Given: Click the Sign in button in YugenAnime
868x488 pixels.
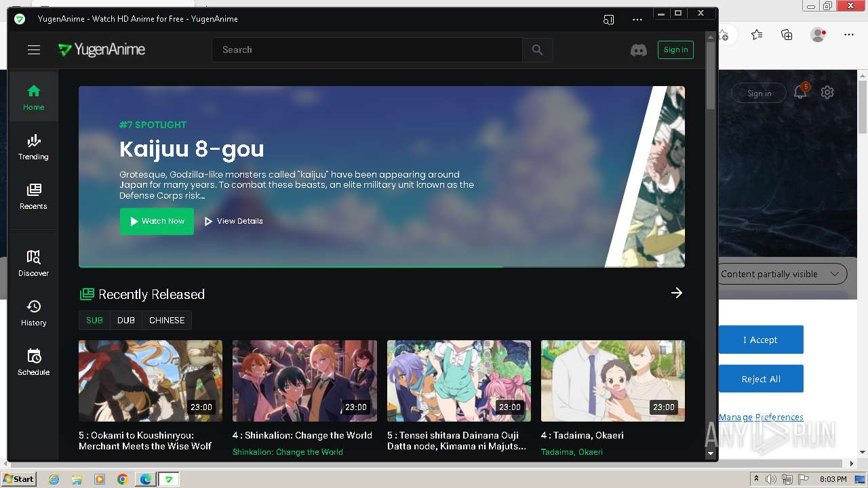Looking at the screenshot, I should point(675,49).
